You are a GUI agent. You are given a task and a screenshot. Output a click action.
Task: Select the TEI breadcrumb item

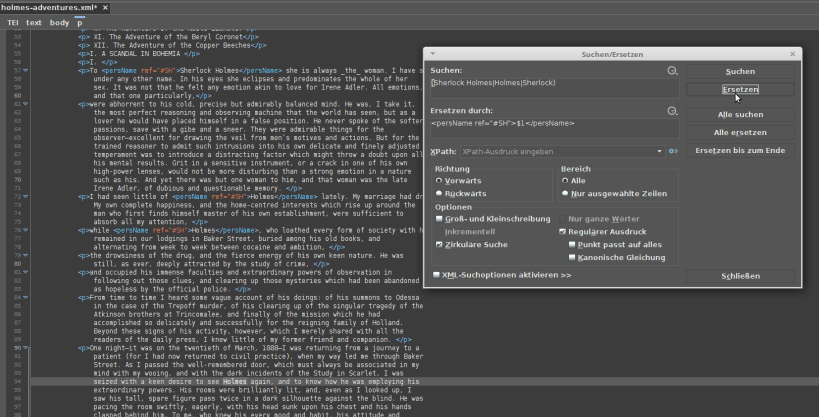13,22
